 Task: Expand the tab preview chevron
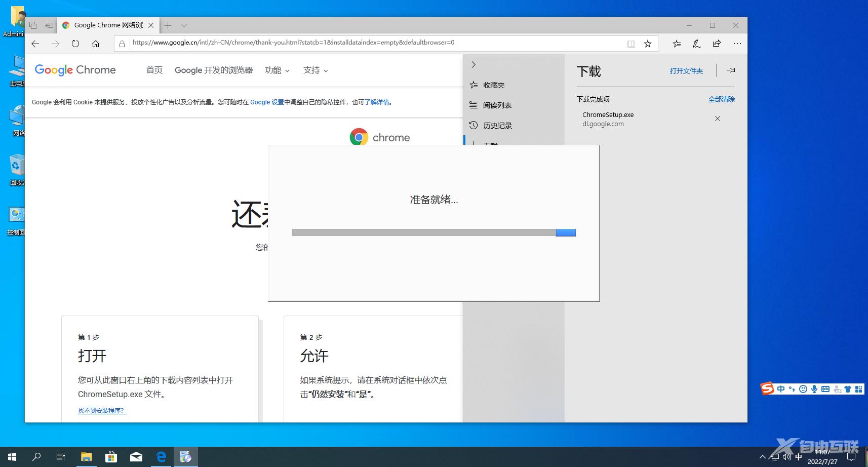(x=184, y=25)
